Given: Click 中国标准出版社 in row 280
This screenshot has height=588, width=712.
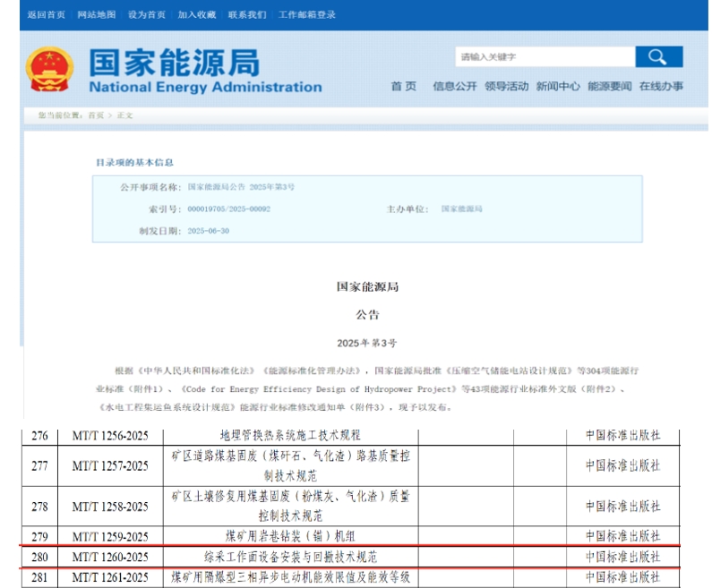Looking at the screenshot, I should click(x=623, y=557).
